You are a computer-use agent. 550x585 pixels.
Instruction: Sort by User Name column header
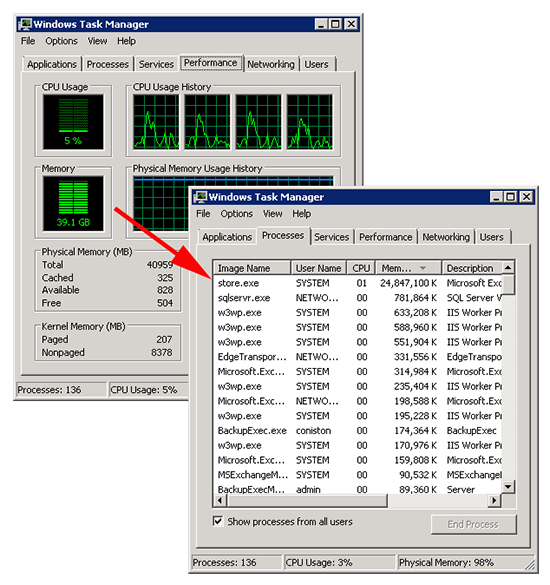coord(319,268)
